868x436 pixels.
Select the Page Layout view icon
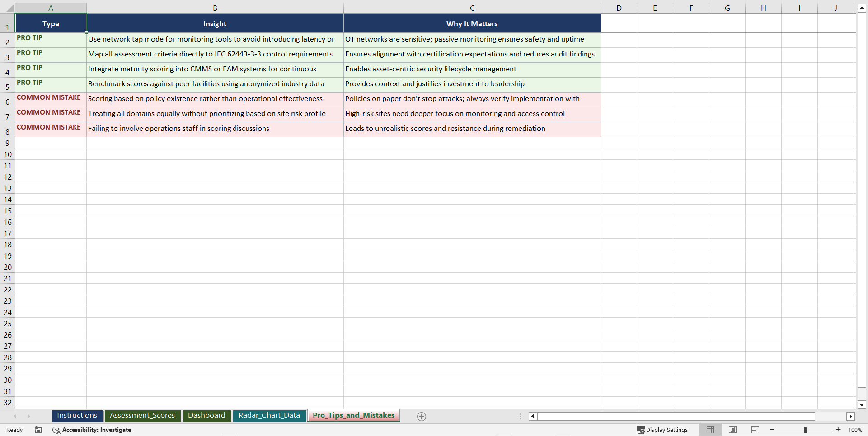click(732, 430)
